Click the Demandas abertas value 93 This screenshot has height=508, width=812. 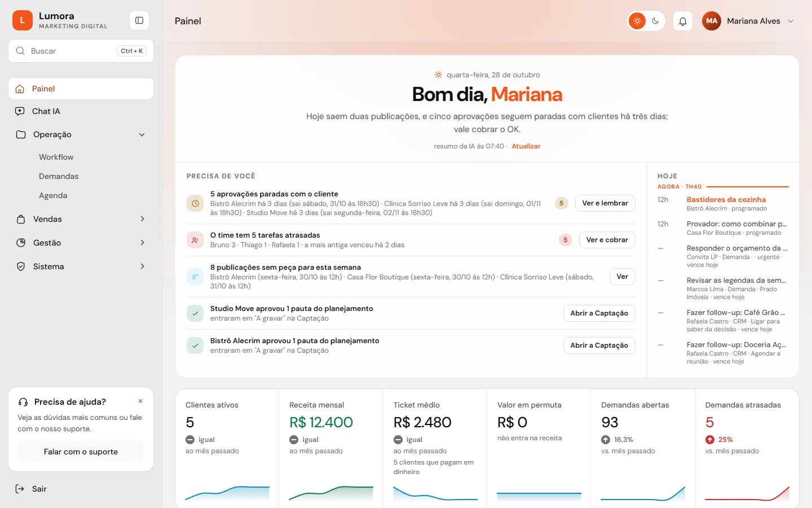pyautogui.click(x=610, y=422)
